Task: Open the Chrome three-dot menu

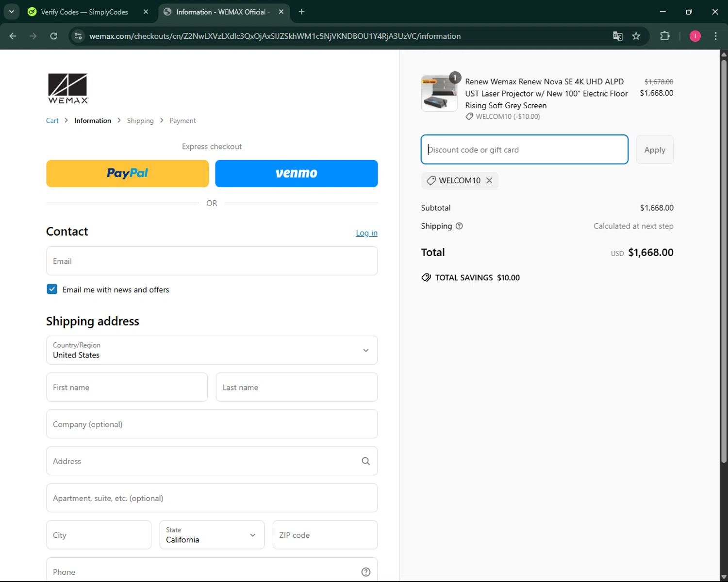Action: coord(716,36)
